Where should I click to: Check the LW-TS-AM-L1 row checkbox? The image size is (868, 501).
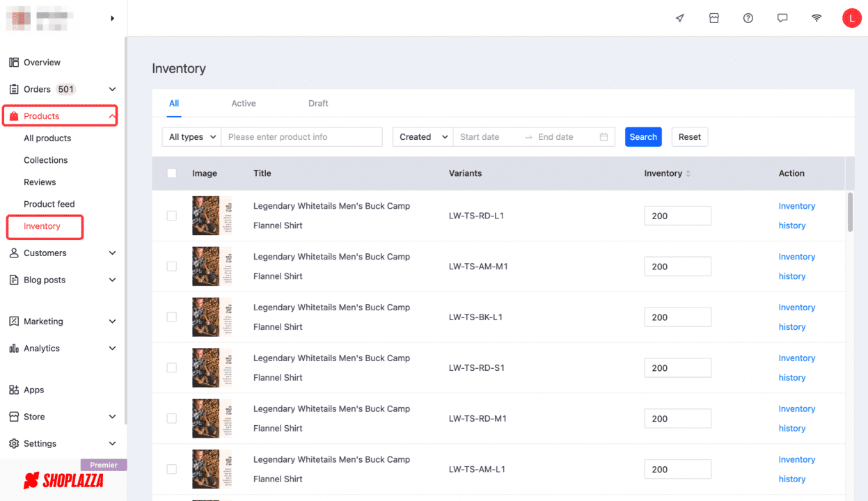click(172, 470)
